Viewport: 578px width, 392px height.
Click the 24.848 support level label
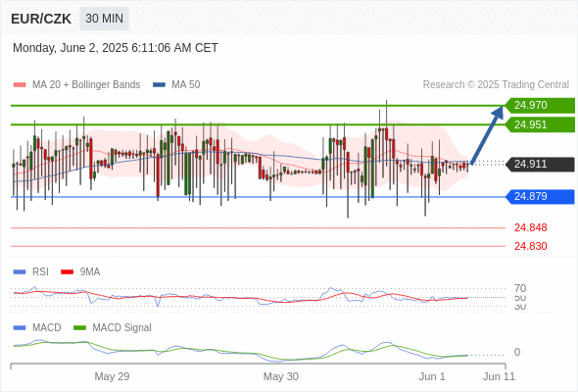[530, 227]
